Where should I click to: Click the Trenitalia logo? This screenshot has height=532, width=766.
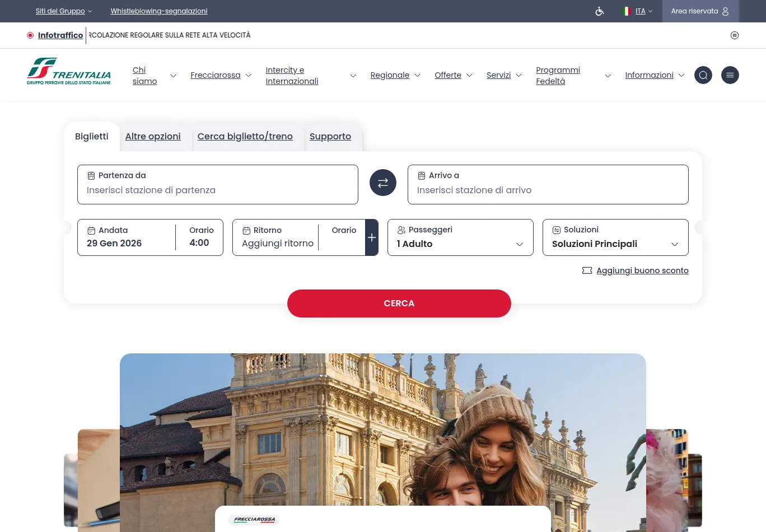pyautogui.click(x=69, y=72)
